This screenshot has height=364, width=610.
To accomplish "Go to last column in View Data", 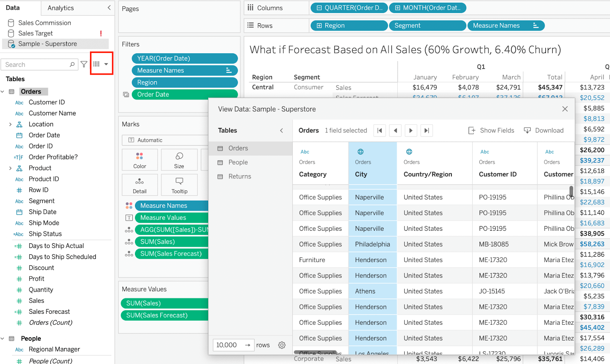I will [x=427, y=131].
